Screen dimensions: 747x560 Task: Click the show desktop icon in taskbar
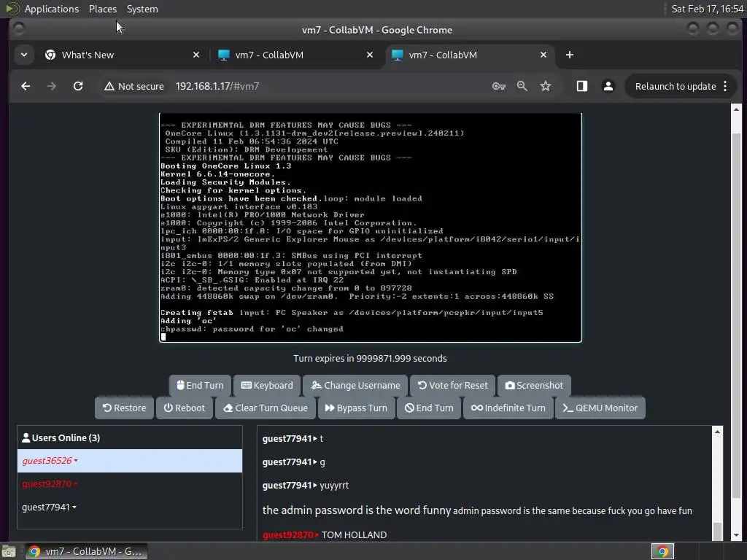point(9,551)
